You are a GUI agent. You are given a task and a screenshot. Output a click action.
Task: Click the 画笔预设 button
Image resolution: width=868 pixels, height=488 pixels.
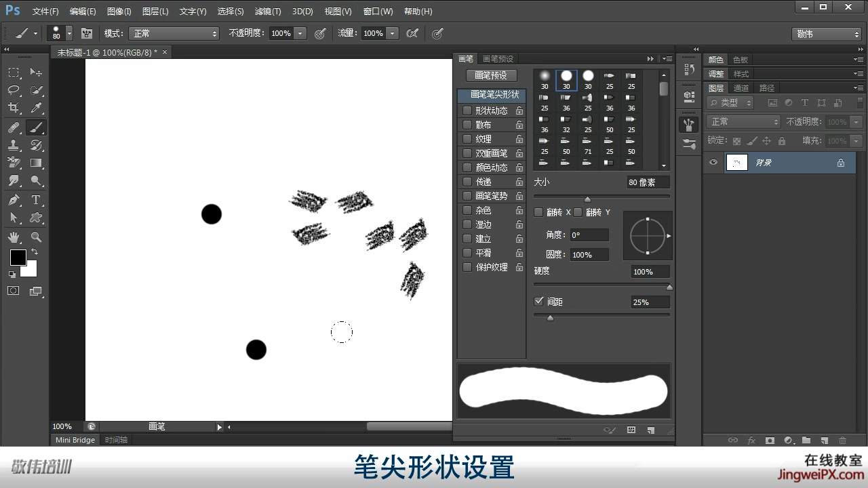pos(491,75)
